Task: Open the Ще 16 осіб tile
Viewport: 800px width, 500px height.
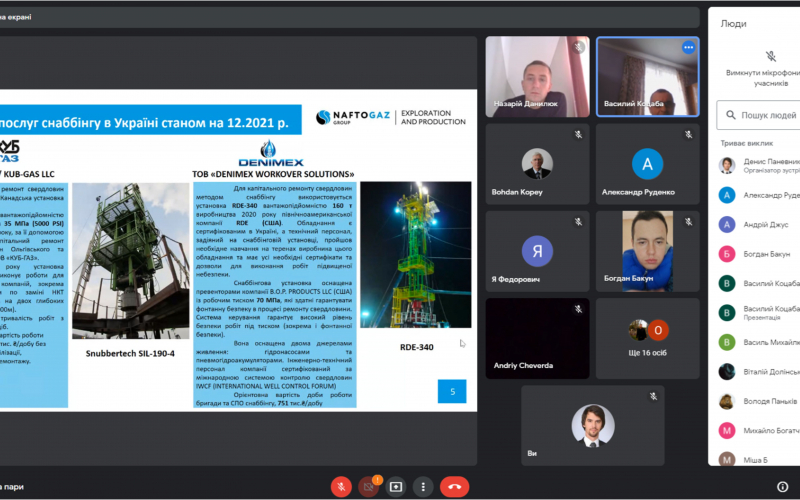Action: (647, 338)
